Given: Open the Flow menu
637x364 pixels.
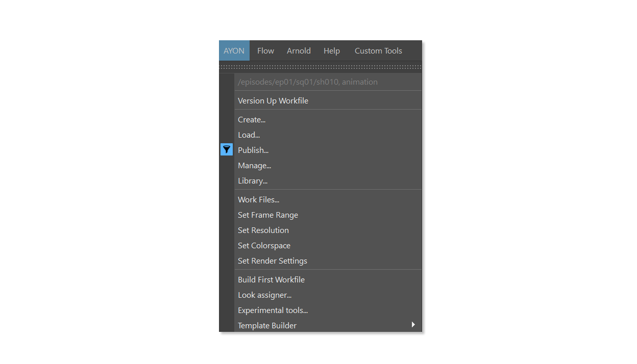Looking at the screenshot, I should (x=265, y=50).
